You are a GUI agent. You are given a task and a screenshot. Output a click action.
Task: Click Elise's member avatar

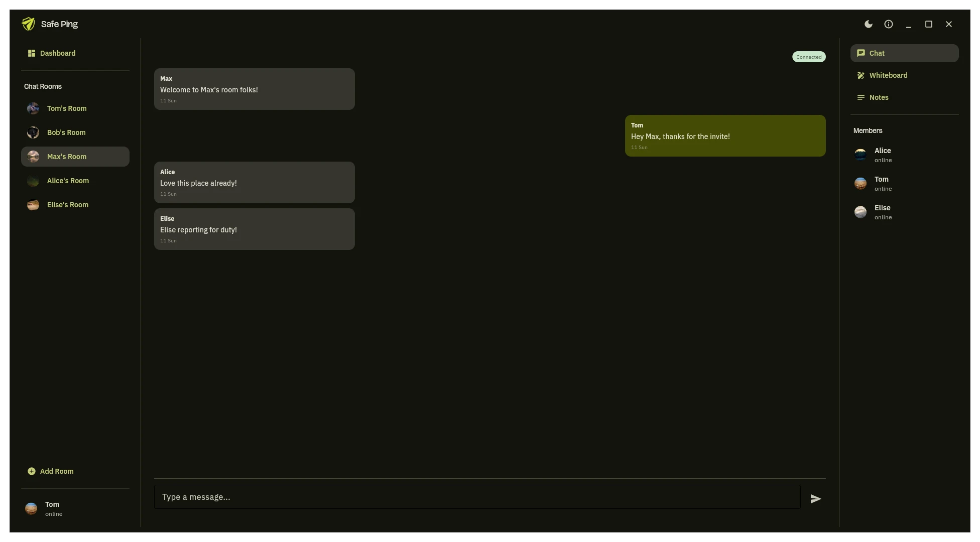pos(861,212)
